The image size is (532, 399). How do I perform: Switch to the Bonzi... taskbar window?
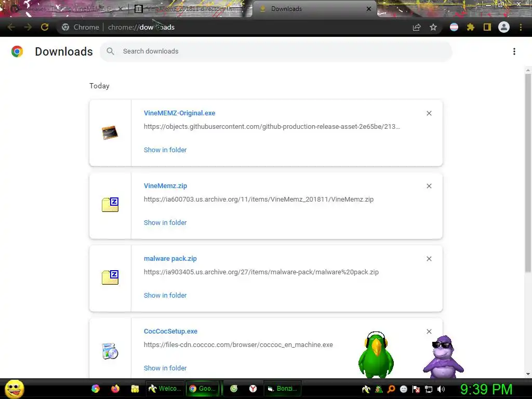[282, 389]
